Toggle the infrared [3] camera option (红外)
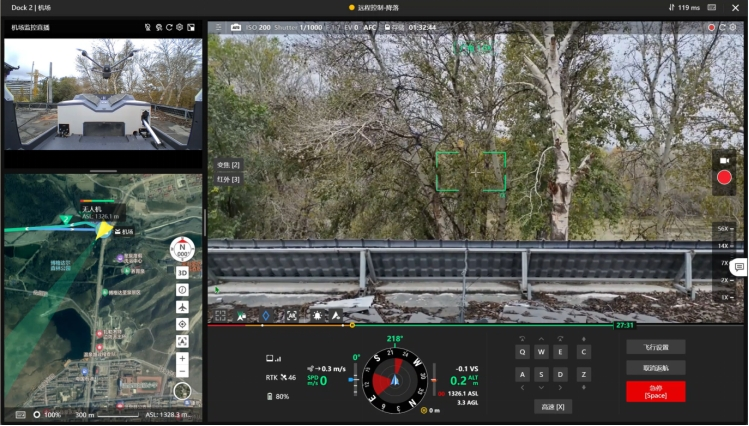The image size is (749, 426). pos(228,179)
